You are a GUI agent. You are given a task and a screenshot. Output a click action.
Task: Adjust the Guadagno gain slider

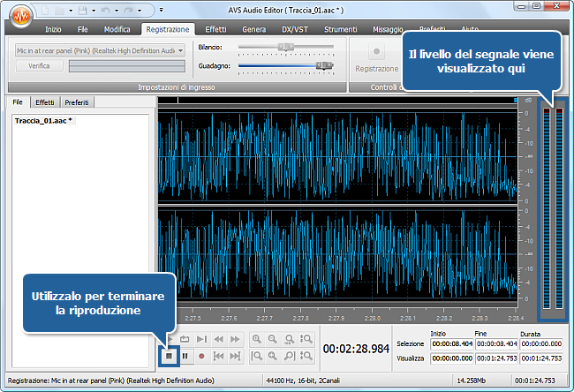[324, 65]
